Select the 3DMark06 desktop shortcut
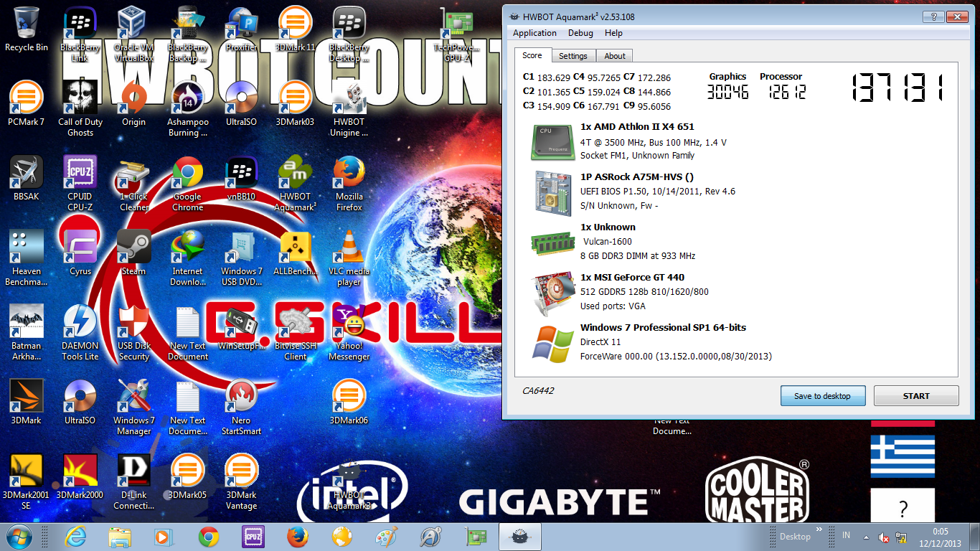 349,402
